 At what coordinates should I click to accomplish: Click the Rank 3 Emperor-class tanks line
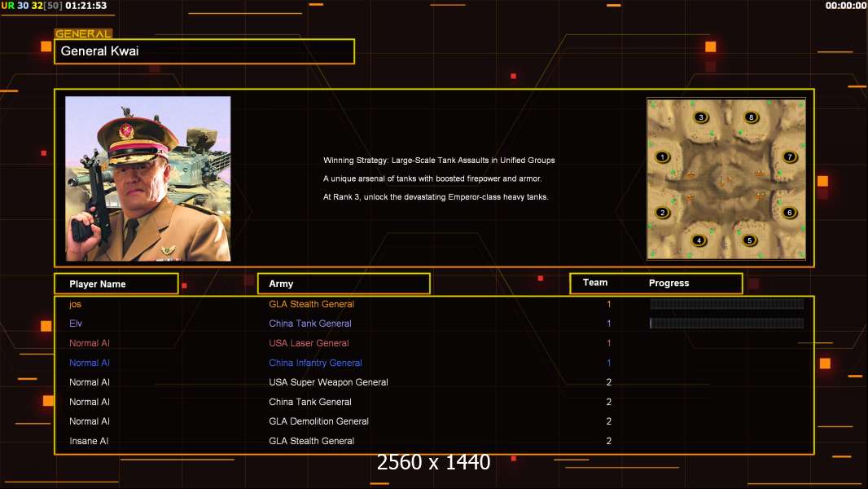click(x=436, y=196)
